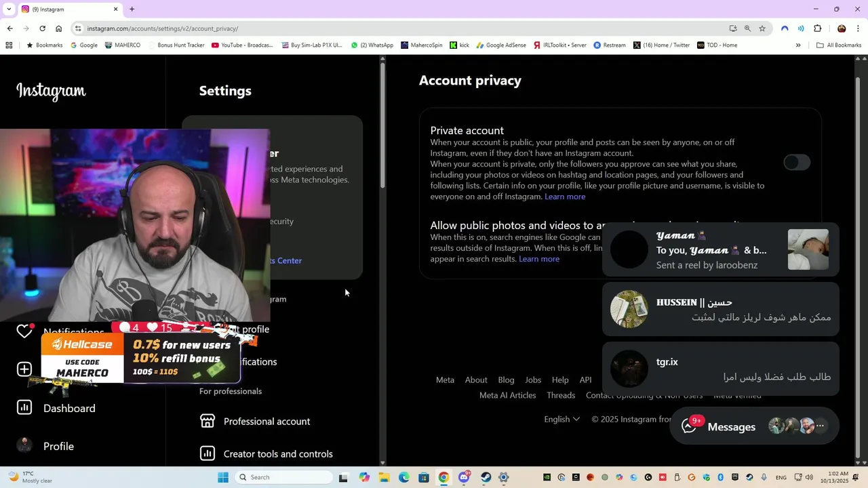
Task: Open File Explorer from the taskbar
Action: [x=384, y=477]
